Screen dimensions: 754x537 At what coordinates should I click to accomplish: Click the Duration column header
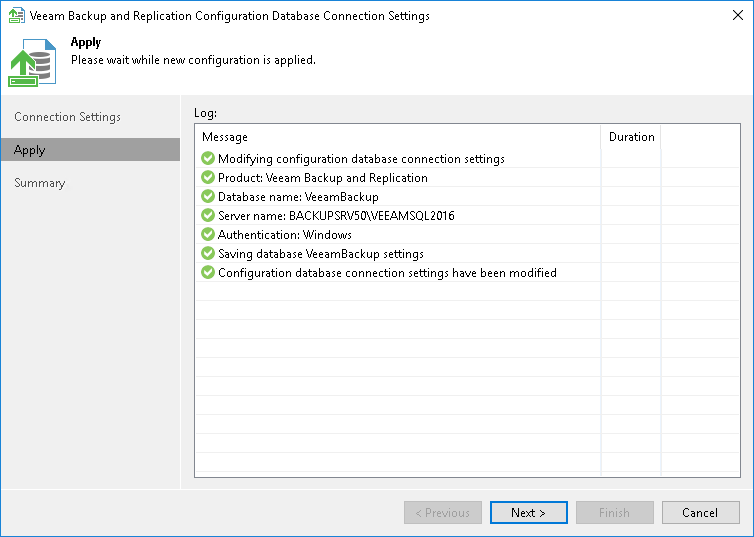pyautogui.click(x=631, y=137)
